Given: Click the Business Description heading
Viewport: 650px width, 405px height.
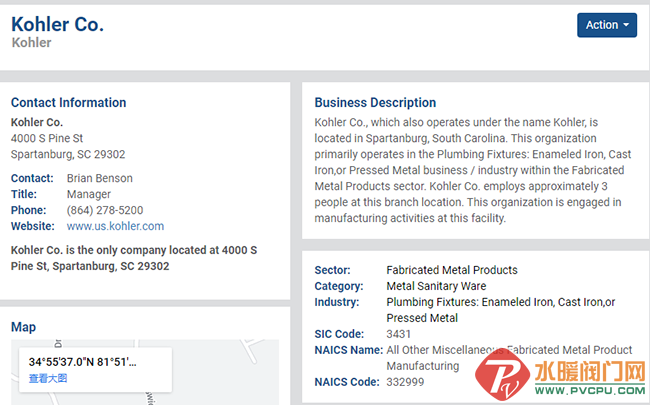Looking at the screenshot, I should point(375,102).
